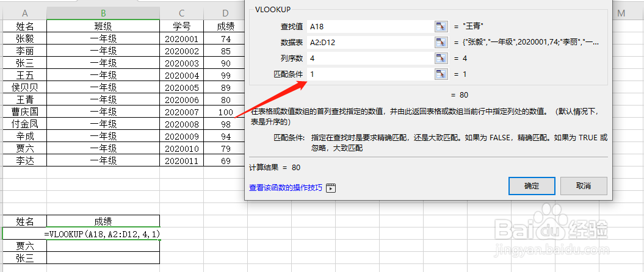644x272 pixels.
Task: Select score cell 99
Action: click(225, 76)
